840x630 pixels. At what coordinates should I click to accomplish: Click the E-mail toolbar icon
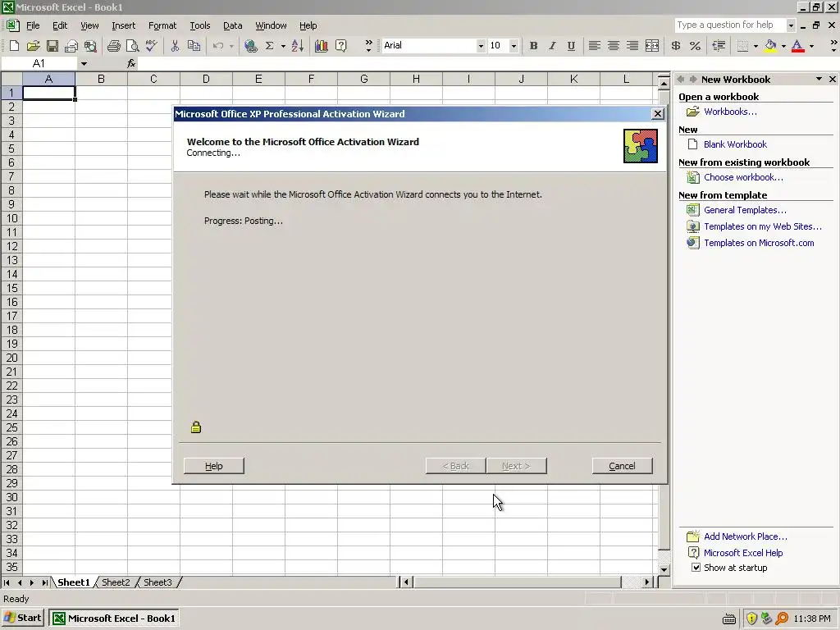click(x=71, y=46)
